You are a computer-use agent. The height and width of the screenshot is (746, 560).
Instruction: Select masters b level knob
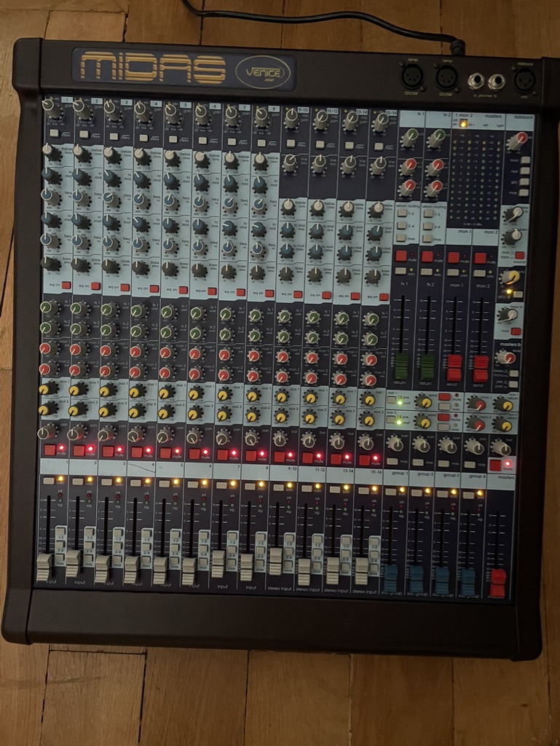[505, 357]
